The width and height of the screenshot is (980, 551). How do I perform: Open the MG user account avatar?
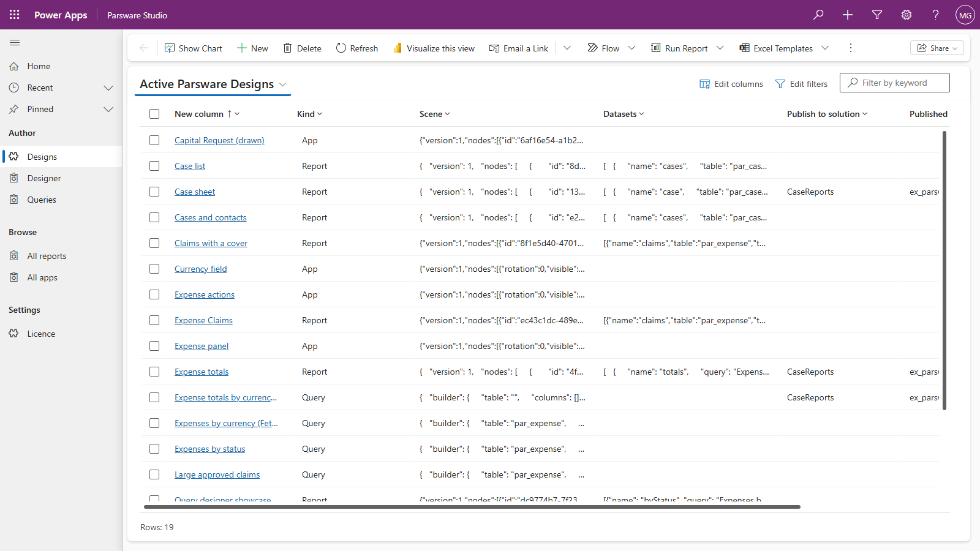965,15
